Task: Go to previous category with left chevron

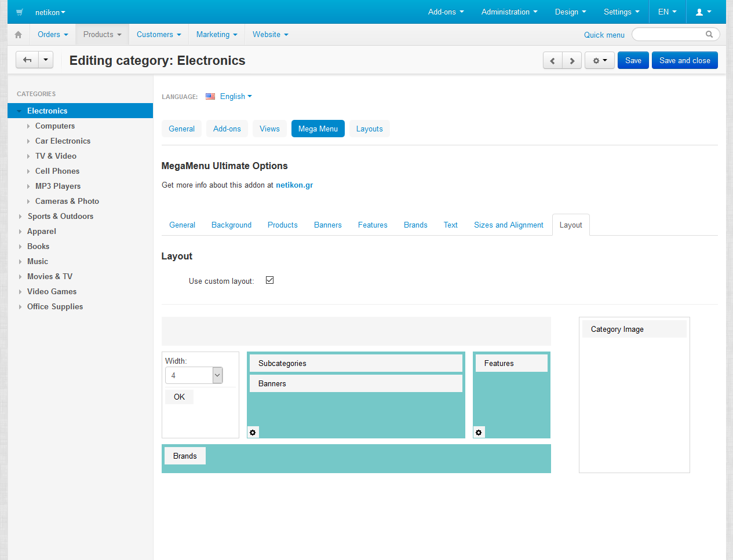Action: (x=552, y=61)
